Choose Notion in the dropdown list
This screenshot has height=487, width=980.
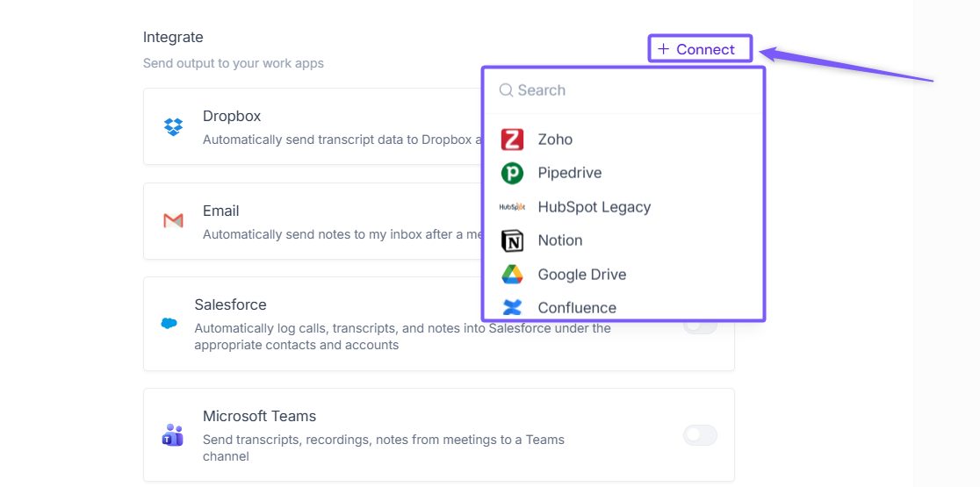click(x=623, y=240)
